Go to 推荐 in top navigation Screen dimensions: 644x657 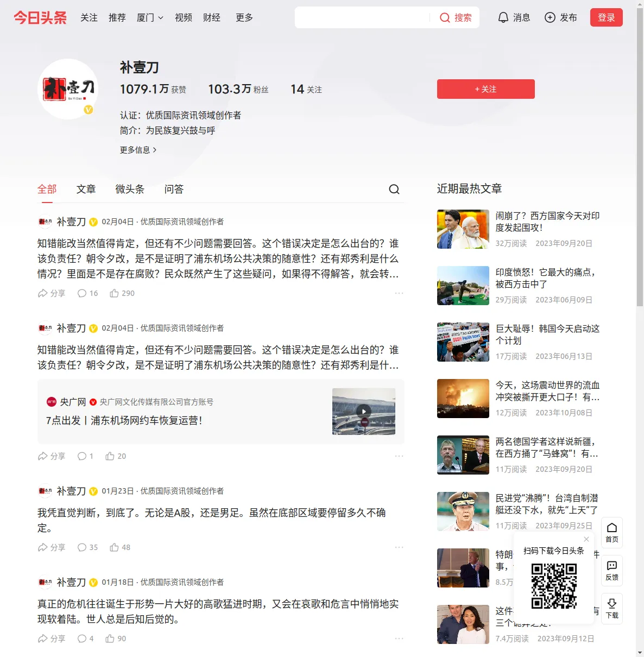click(117, 17)
